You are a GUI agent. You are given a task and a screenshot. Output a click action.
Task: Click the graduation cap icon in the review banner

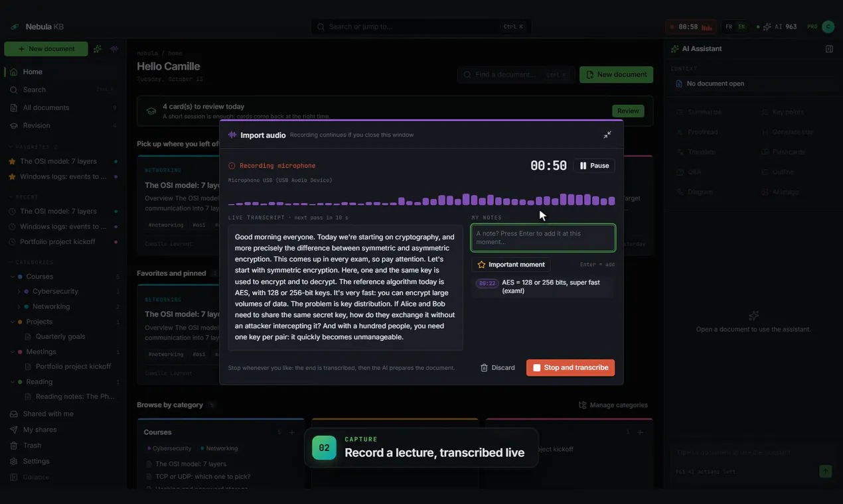(151, 111)
